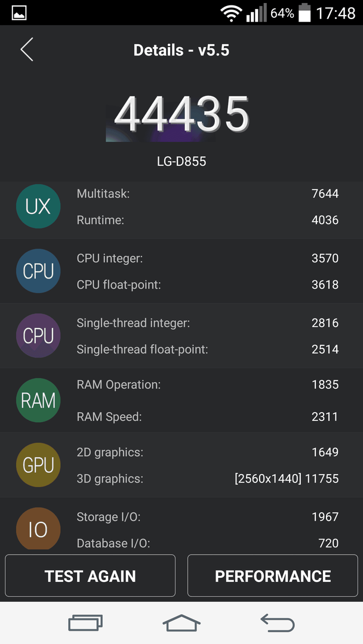Tap the blue CPU category icon
The height and width of the screenshot is (644, 363).
[x=38, y=271]
